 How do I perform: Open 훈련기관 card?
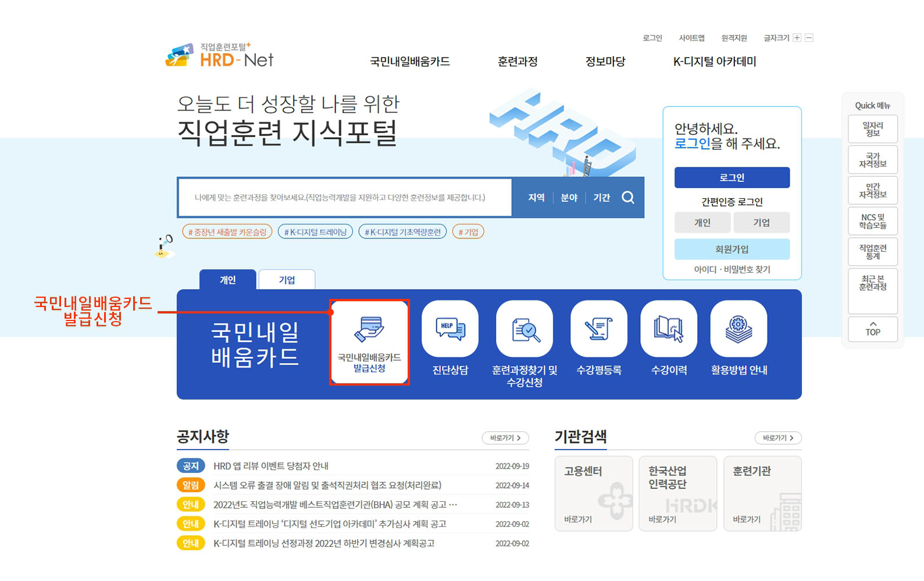coord(762,494)
